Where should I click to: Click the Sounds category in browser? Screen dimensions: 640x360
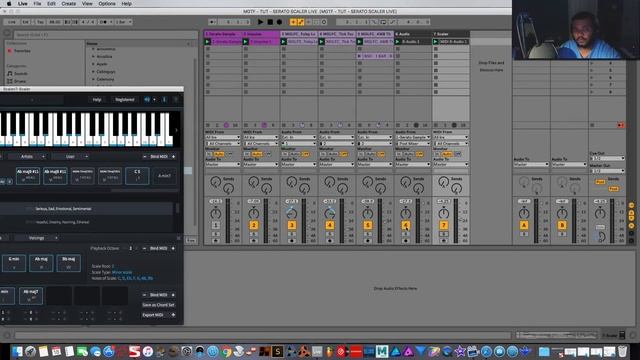coord(21,74)
